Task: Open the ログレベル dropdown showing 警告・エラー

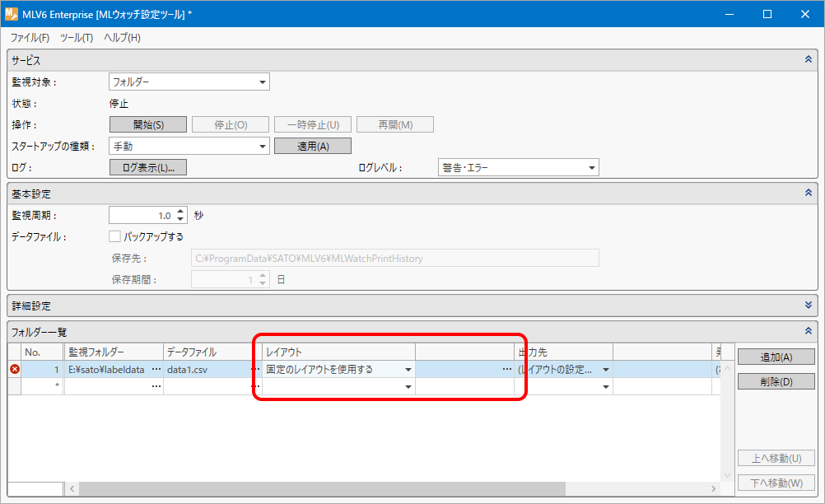Action: pyautogui.click(x=518, y=168)
